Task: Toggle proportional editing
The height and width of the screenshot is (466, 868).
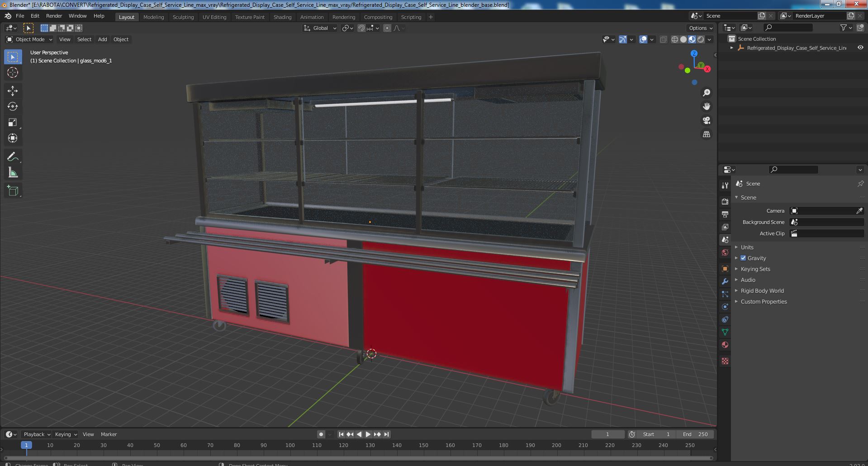Action: [387, 28]
